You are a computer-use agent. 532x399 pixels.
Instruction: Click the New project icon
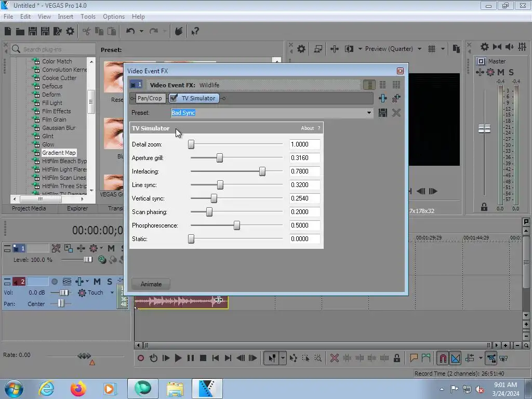point(8,31)
